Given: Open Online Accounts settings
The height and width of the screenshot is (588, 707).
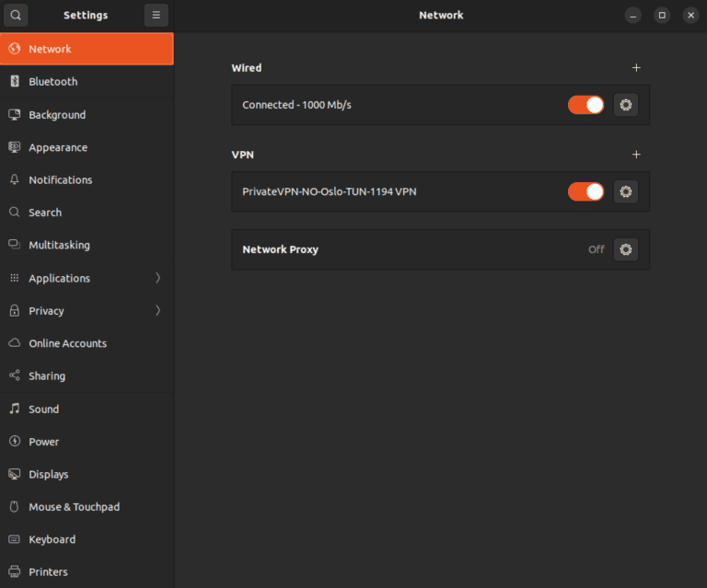Looking at the screenshot, I should coord(67,343).
